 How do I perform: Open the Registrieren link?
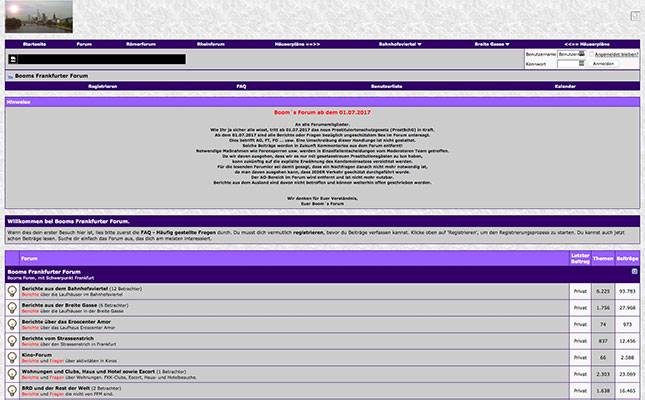(103, 86)
